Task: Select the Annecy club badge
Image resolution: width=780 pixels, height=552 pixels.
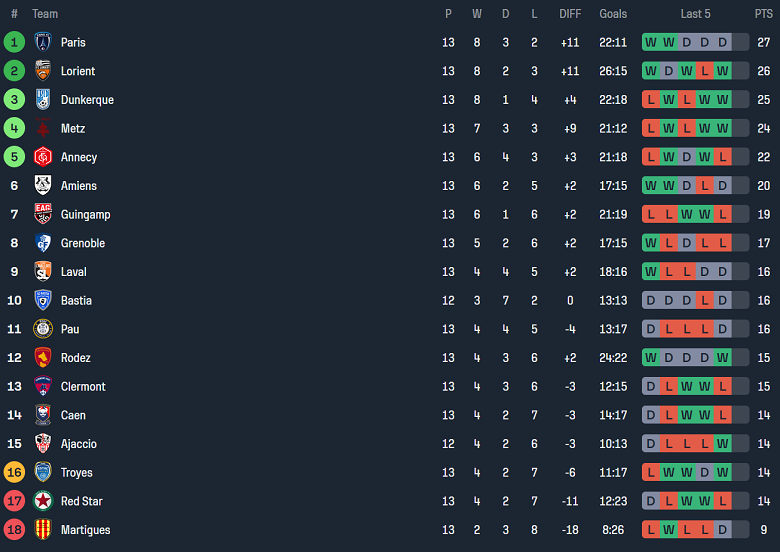Action: pyautogui.click(x=43, y=157)
